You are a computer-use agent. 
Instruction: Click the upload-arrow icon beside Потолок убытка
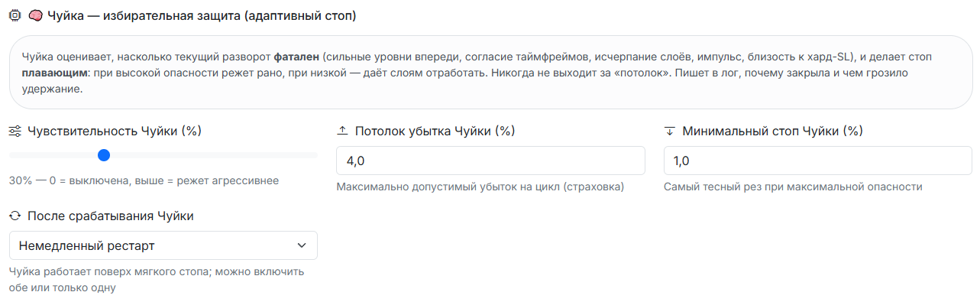point(342,131)
